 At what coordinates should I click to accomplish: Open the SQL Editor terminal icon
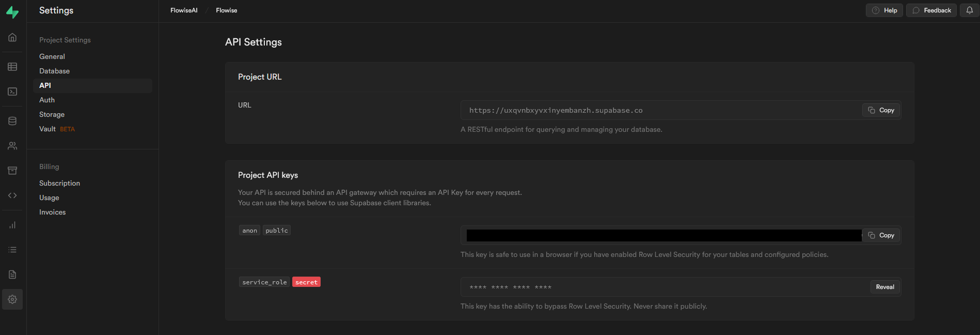[x=12, y=92]
